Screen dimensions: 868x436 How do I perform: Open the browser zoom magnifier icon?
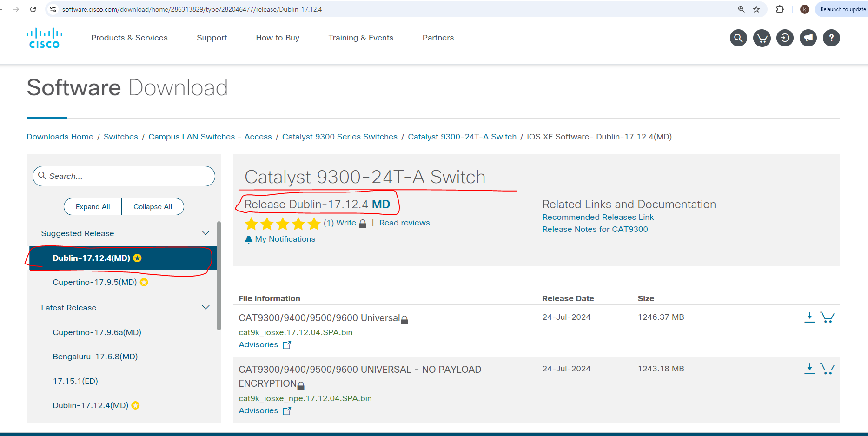[741, 9]
